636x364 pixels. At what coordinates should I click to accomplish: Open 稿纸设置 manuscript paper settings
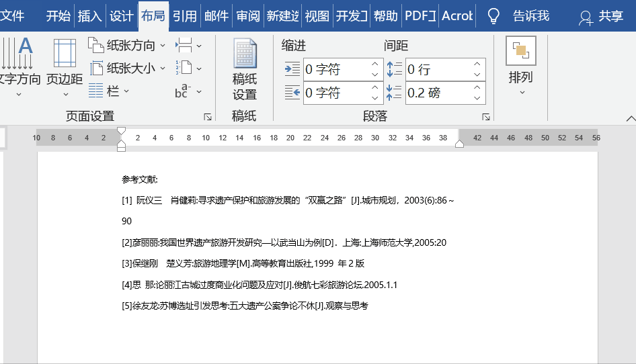245,69
